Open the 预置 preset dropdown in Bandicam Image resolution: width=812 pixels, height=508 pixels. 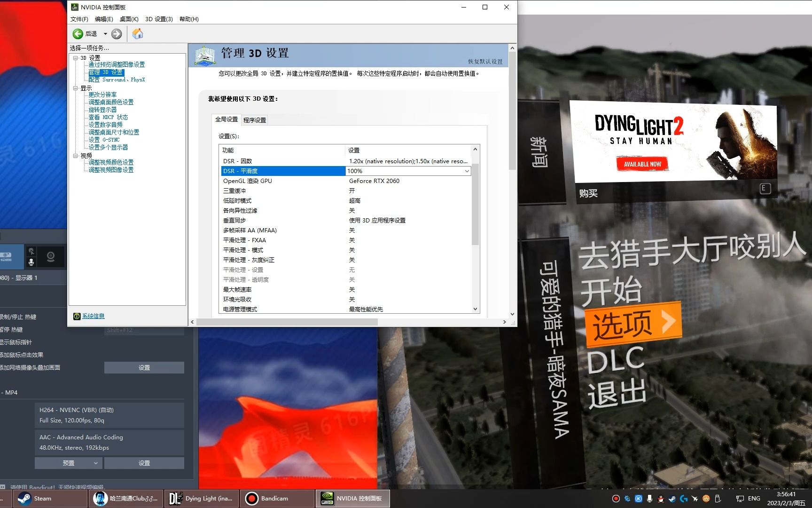pos(69,463)
